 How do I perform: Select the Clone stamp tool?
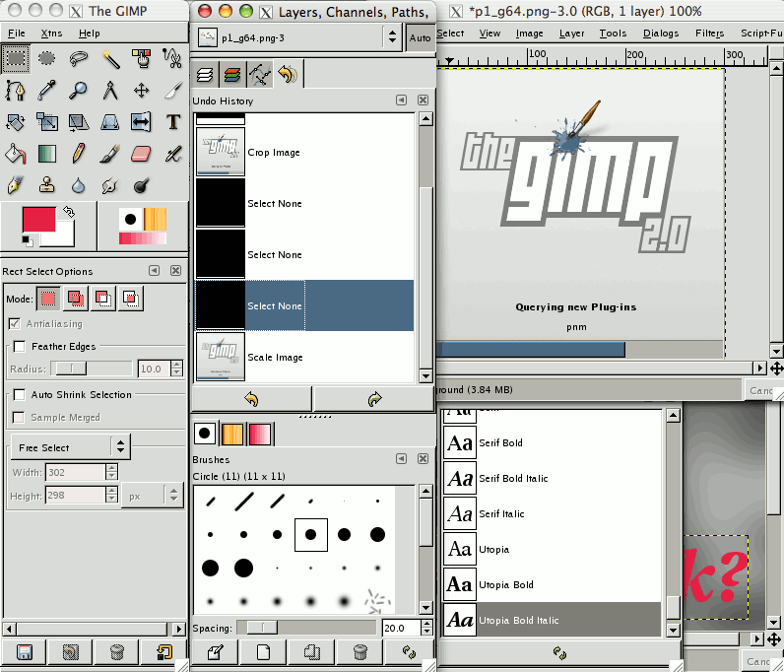46,186
